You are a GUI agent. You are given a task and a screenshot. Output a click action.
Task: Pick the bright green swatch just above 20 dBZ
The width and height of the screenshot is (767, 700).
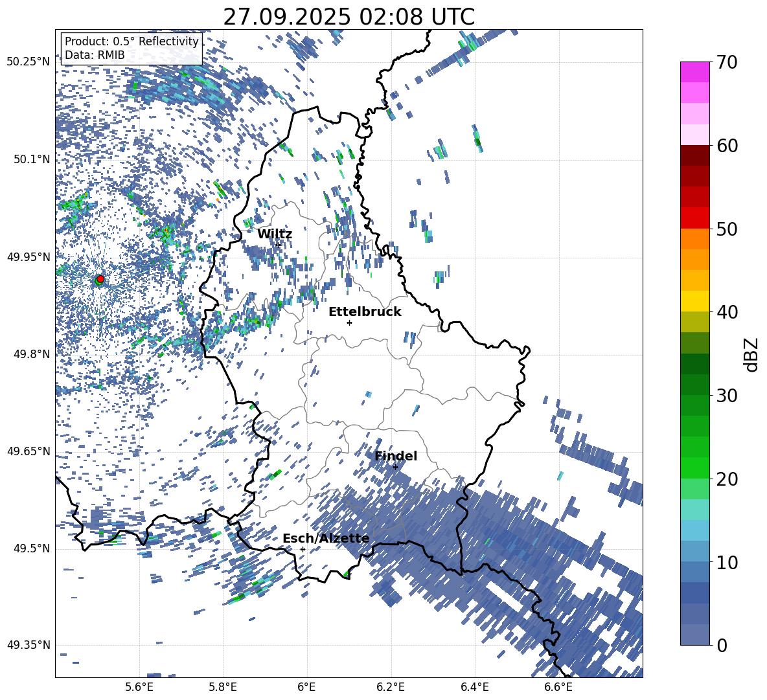694,468
